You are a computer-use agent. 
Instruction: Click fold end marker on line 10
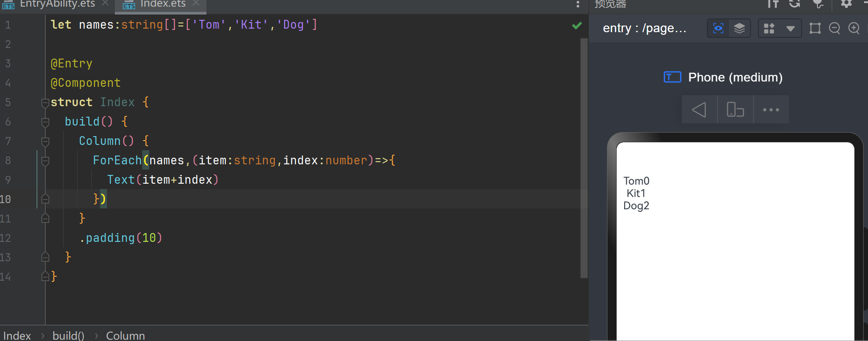45,199
